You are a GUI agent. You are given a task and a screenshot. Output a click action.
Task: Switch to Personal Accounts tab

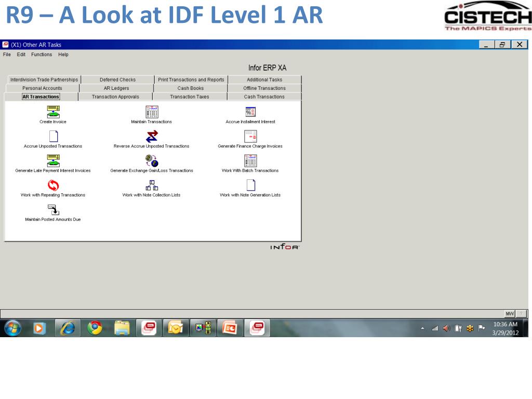pyautogui.click(x=43, y=88)
